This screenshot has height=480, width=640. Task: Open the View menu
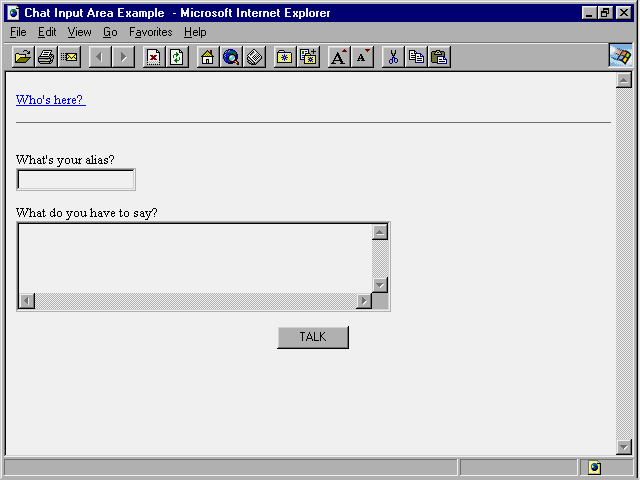79,32
